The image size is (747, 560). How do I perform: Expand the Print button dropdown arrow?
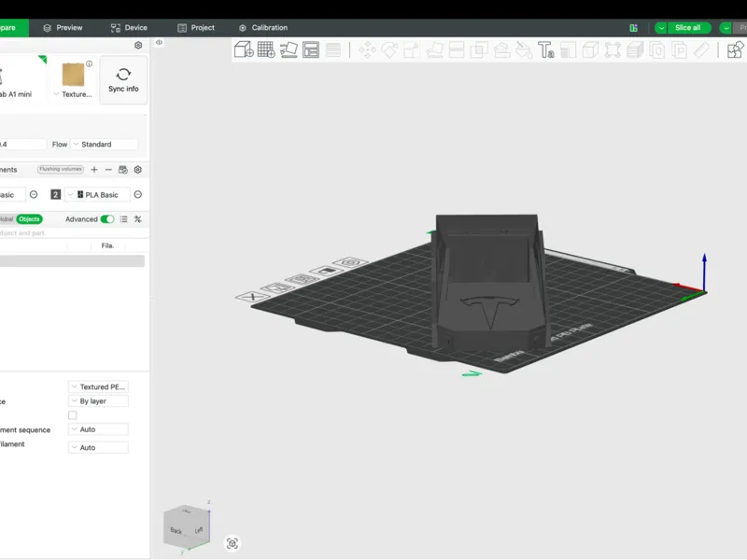pos(726,28)
